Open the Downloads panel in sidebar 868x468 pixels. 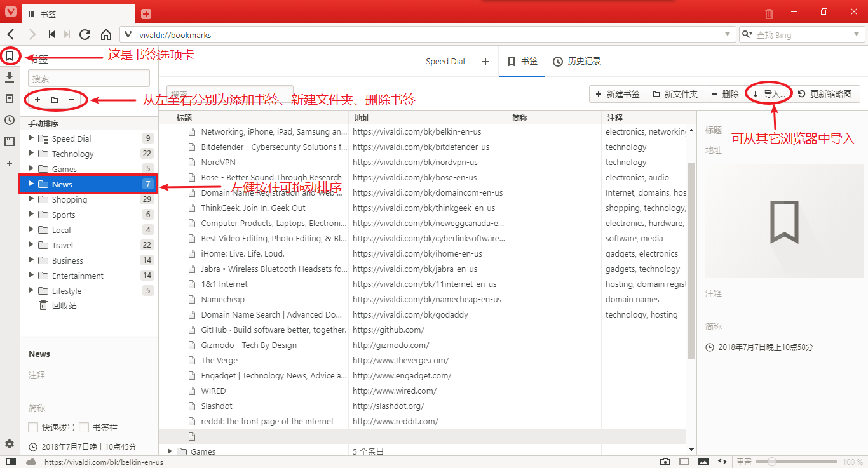click(10, 77)
